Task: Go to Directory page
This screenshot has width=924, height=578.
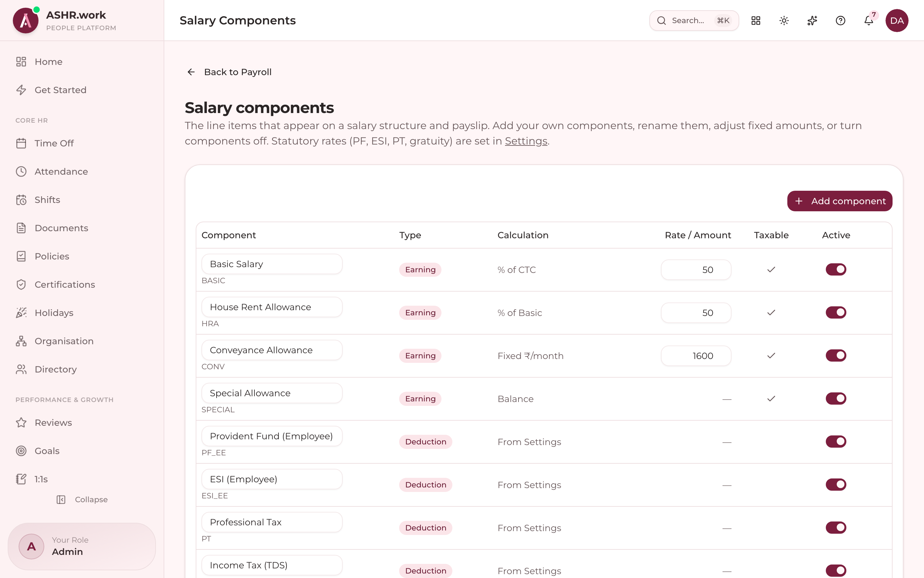Action: 82,370
